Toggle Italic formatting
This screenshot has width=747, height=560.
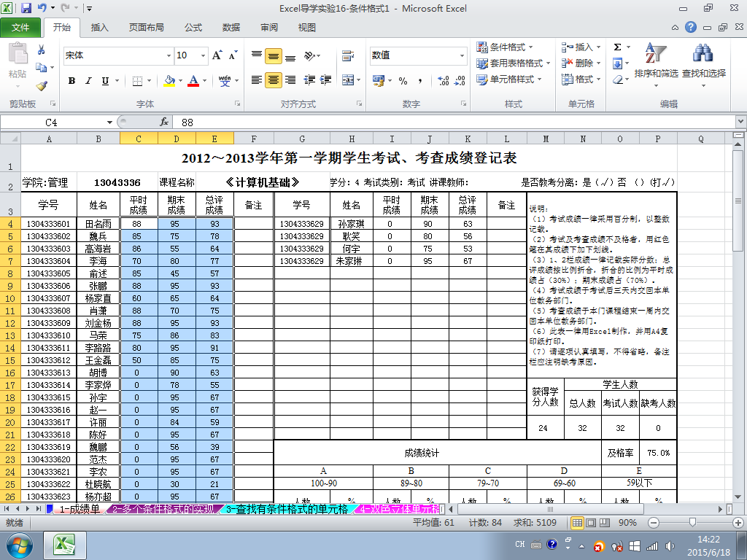pos(88,80)
